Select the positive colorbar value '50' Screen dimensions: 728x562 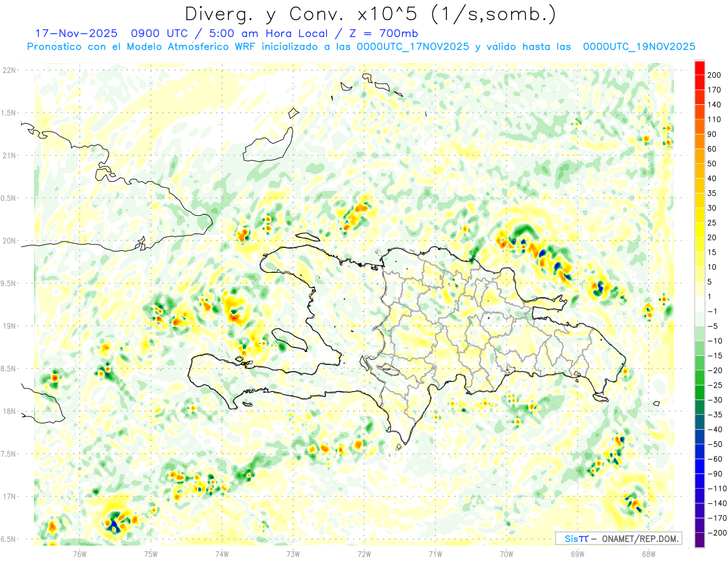click(713, 164)
